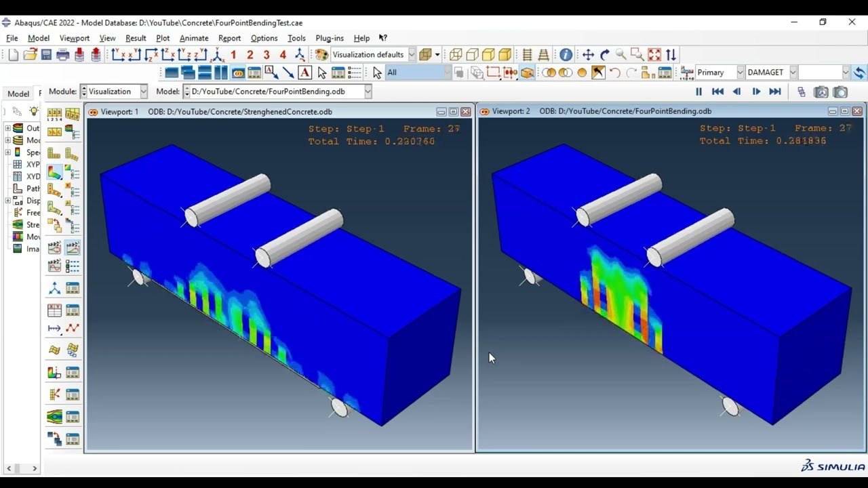Screen dimensions: 868x488
Task: Select the XYPlots tree item
Action: coord(27,165)
